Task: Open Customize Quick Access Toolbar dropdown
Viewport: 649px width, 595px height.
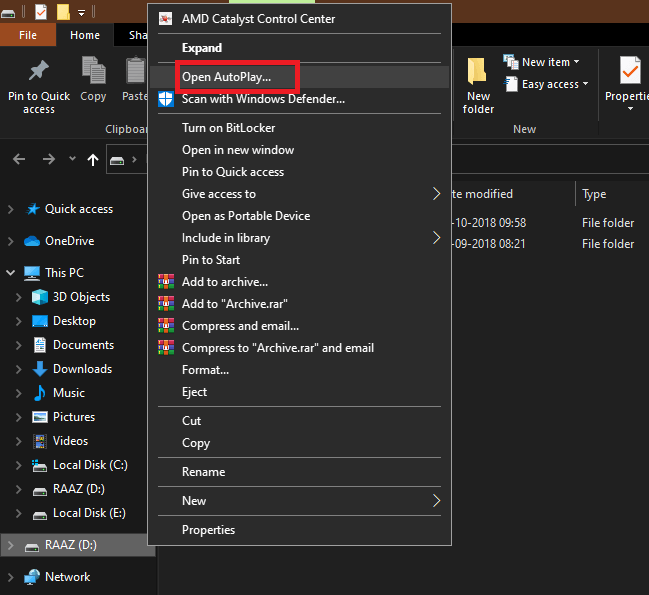Action: coord(82,13)
